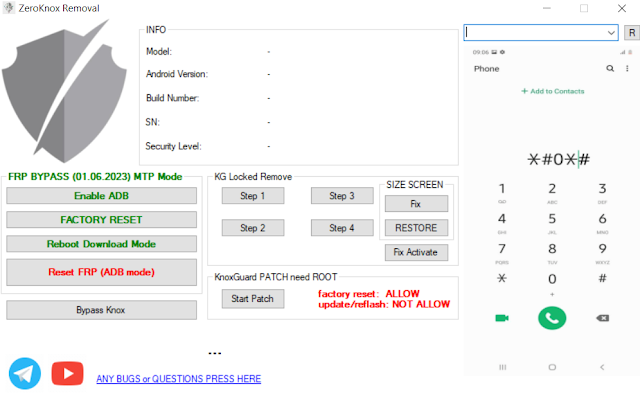Click the Security Level label
Screen dimensions: 640x399
[173, 146]
